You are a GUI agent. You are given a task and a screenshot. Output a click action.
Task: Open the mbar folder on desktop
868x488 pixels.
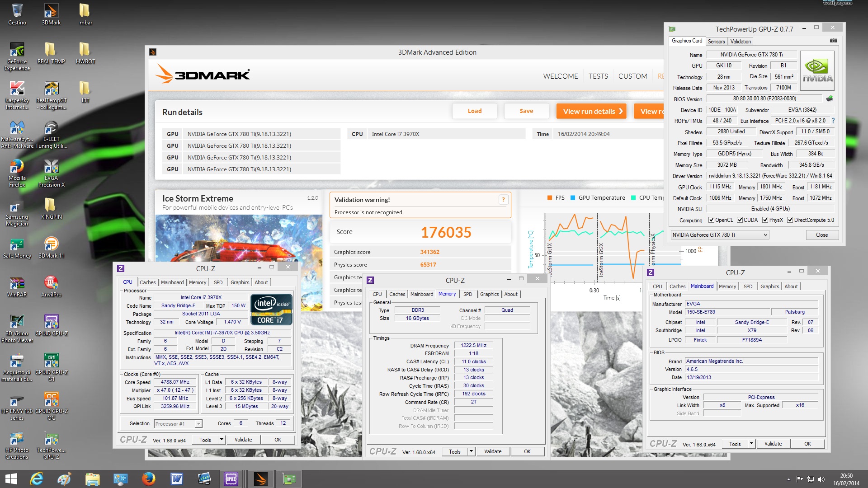point(85,14)
